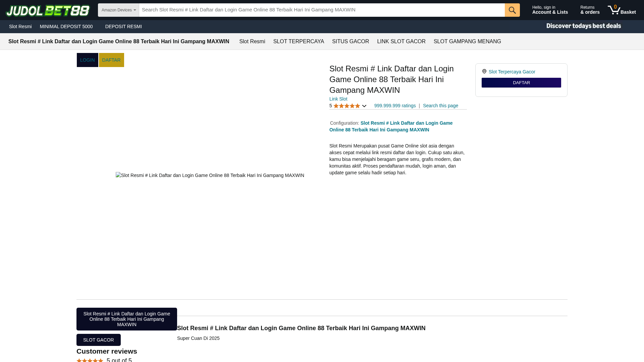Click the Discover todays best deals banner

click(583, 26)
